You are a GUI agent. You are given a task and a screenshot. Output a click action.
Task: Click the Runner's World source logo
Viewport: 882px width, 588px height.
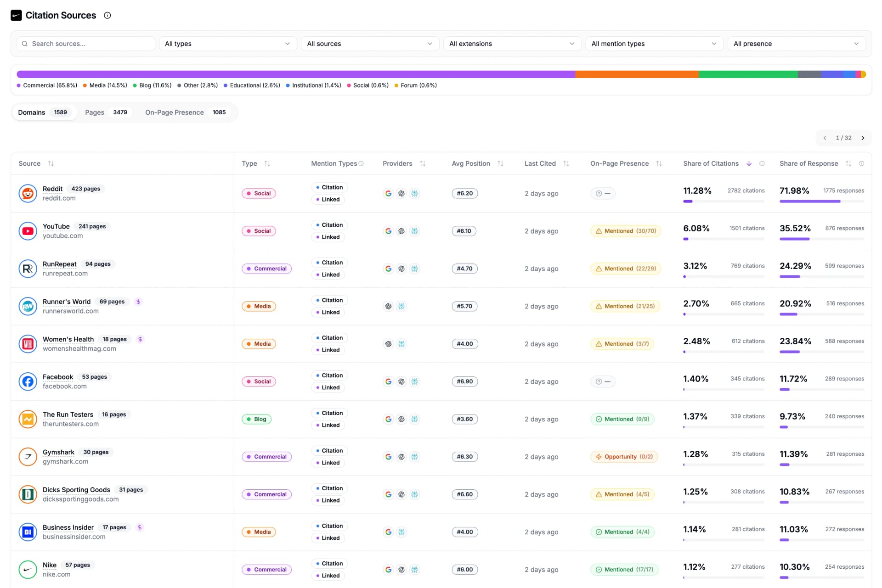point(28,306)
